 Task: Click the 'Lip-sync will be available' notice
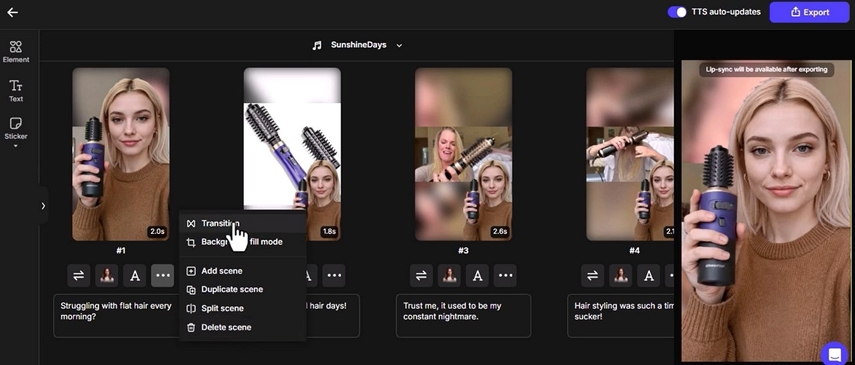click(766, 69)
